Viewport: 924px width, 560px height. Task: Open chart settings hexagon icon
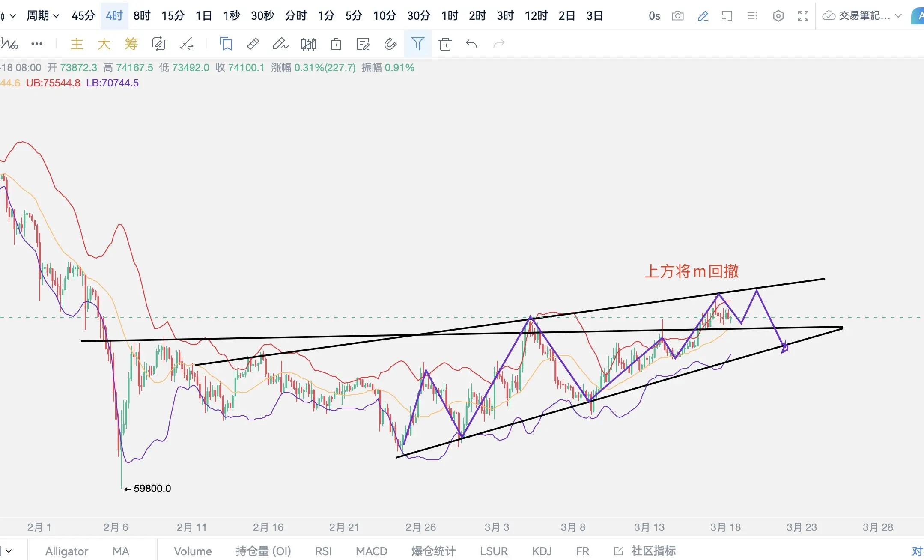778,16
